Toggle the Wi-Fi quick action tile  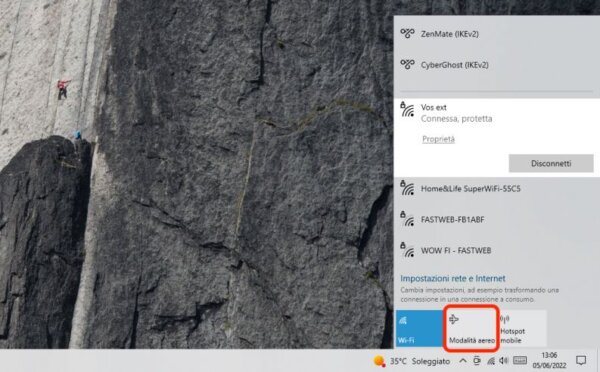[419, 328]
